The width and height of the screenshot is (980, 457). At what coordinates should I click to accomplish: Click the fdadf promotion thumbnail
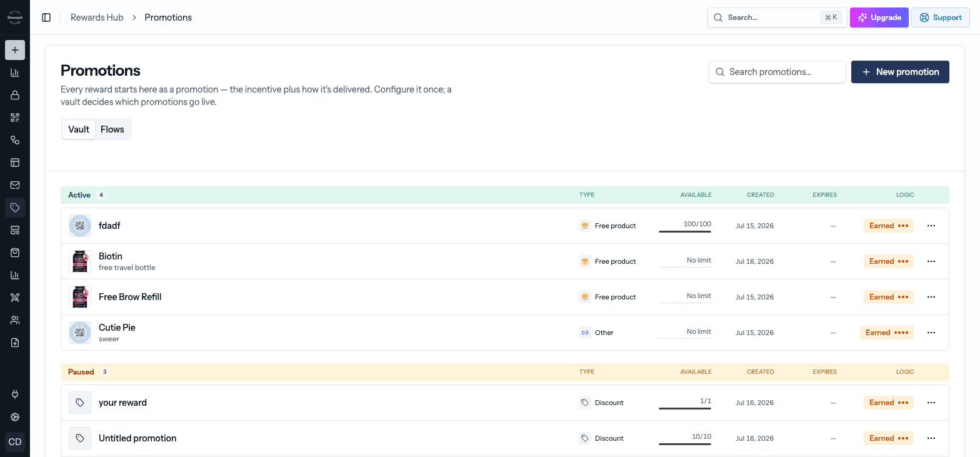[80, 226]
